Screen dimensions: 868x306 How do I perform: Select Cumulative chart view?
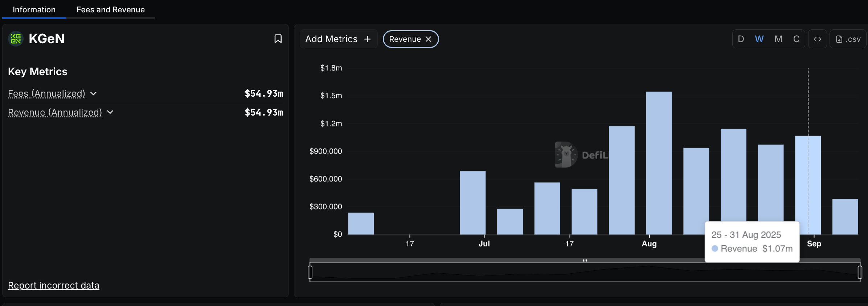click(x=796, y=39)
